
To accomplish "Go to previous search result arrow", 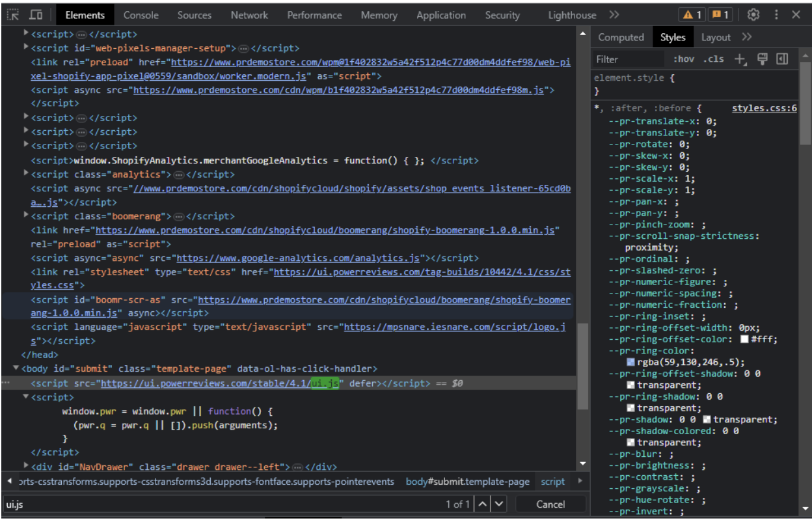I will (x=482, y=504).
